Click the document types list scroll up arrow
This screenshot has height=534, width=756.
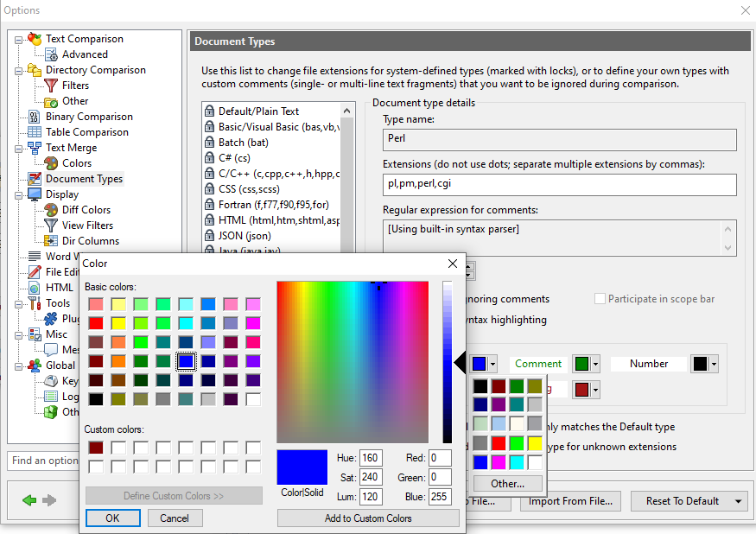click(x=346, y=111)
